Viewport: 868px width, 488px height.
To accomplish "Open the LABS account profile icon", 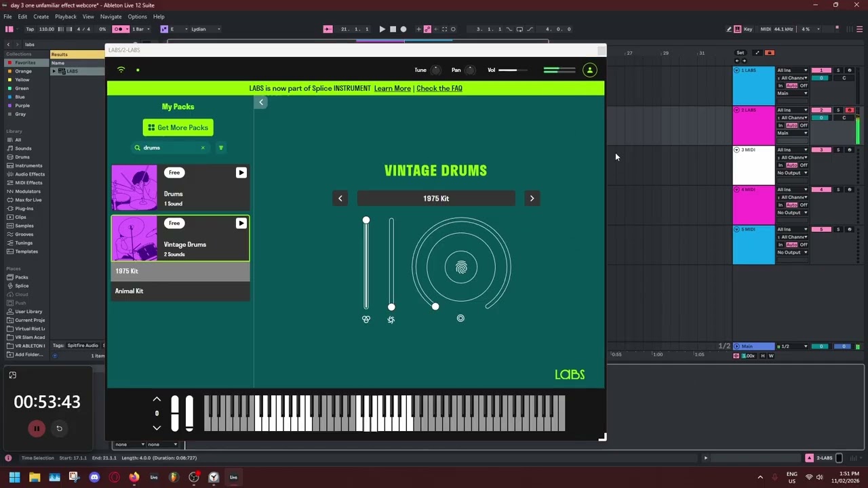I will pos(590,70).
